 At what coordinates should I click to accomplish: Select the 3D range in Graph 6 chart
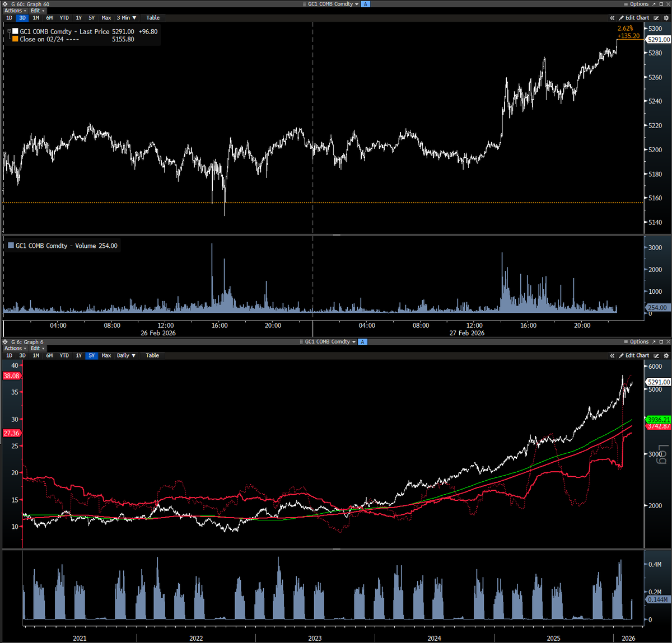coord(22,355)
